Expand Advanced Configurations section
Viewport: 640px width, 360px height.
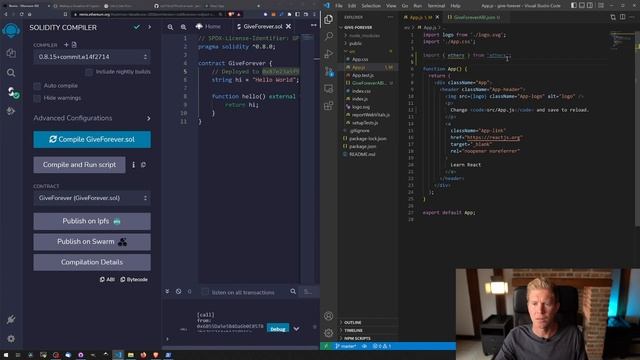point(92,118)
